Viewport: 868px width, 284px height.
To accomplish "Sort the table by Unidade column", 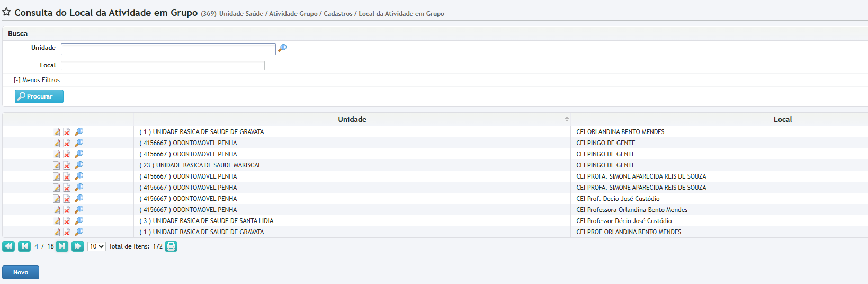I will point(352,119).
